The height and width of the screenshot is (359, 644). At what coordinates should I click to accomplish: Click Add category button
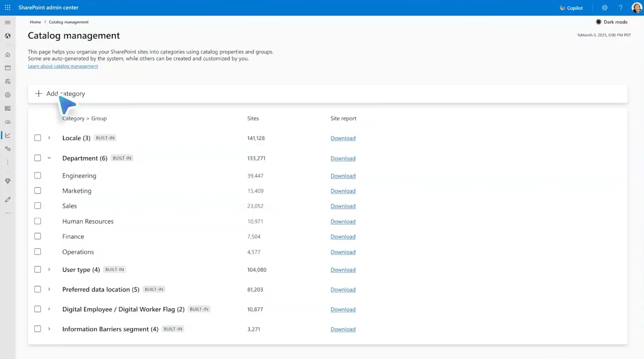click(x=60, y=94)
